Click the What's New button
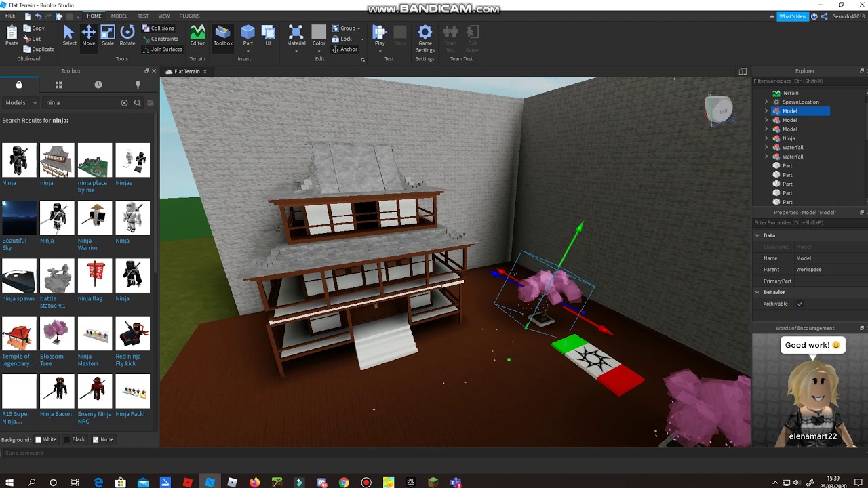This screenshot has width=868, height=488. (793, 16)
